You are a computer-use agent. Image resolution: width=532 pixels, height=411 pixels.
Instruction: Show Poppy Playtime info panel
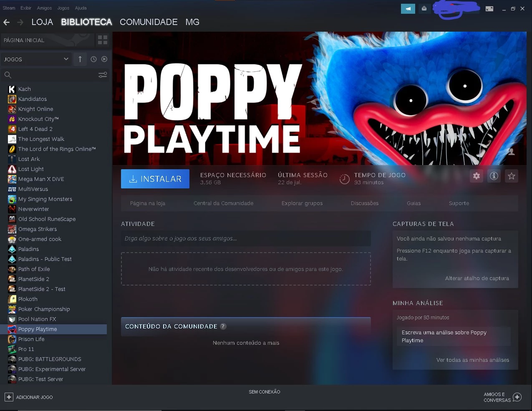tap(494, 176)
